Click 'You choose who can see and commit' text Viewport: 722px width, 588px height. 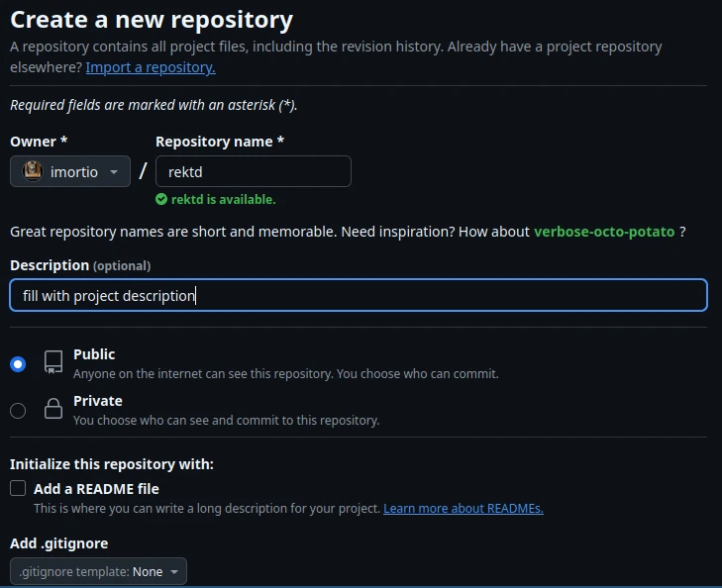coord(227,420)
